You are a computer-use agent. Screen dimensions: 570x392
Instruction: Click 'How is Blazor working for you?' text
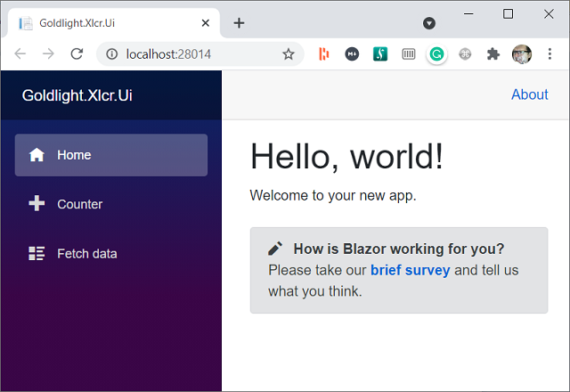(399, 249)
